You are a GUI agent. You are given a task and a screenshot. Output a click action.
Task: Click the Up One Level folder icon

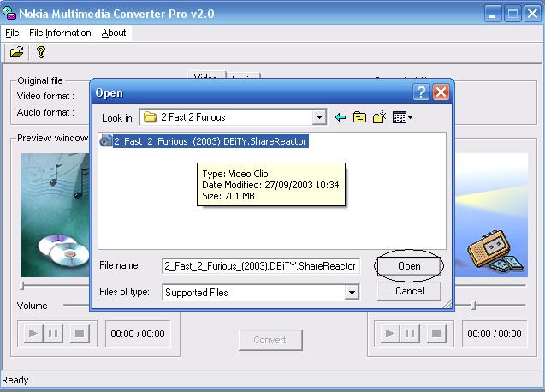pos(360,117)
